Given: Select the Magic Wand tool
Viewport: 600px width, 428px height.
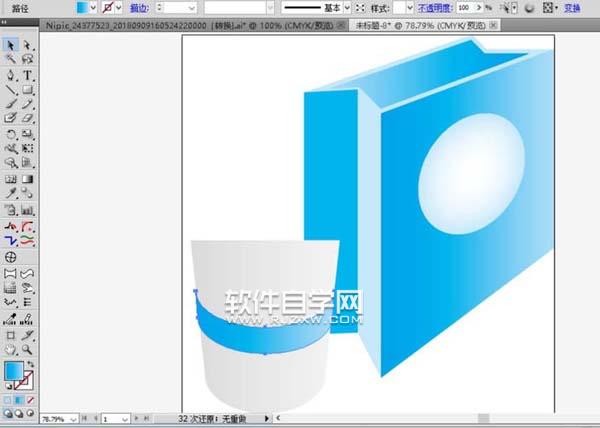Looking at the screenshot, I should coord(10,59).
